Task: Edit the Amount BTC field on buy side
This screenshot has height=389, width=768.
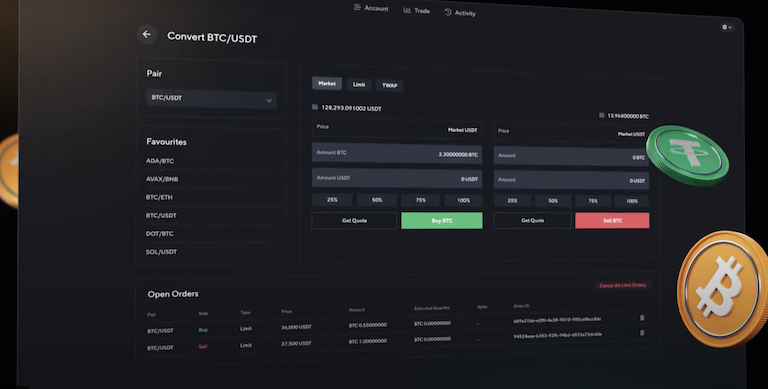Action: (x=397, y=153)
